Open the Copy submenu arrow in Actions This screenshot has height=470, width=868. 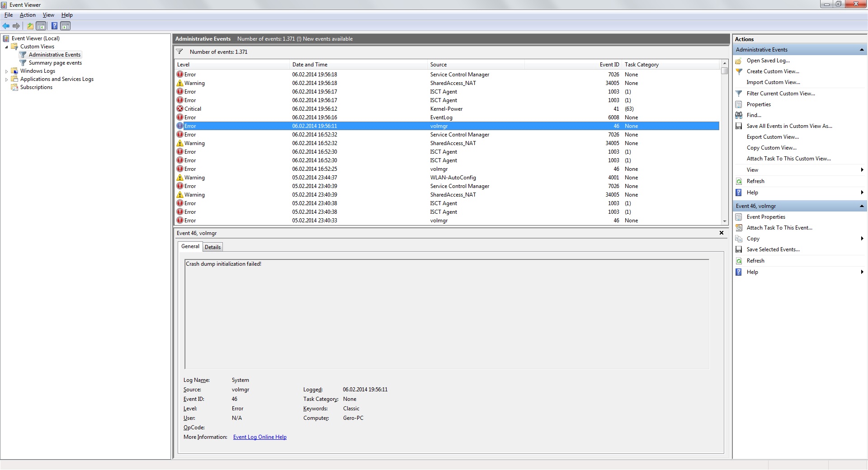pyautogui.click(x=862, y=239)
